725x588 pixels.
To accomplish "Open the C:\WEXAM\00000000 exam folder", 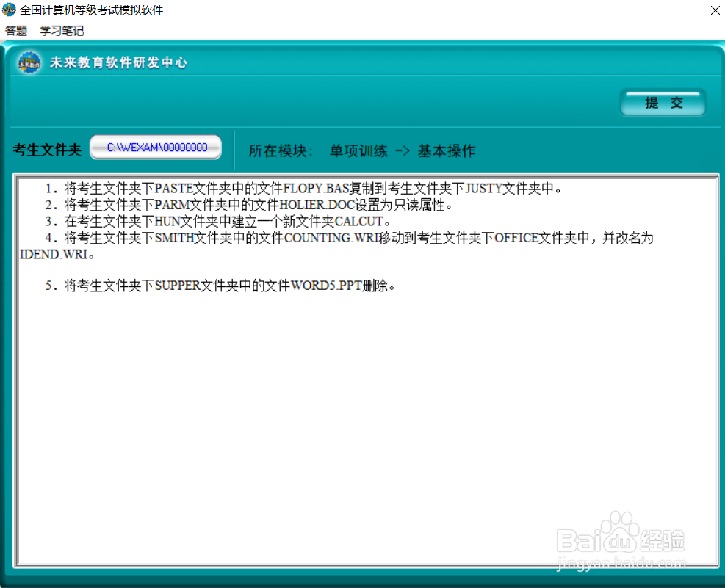I will (156, 148).
